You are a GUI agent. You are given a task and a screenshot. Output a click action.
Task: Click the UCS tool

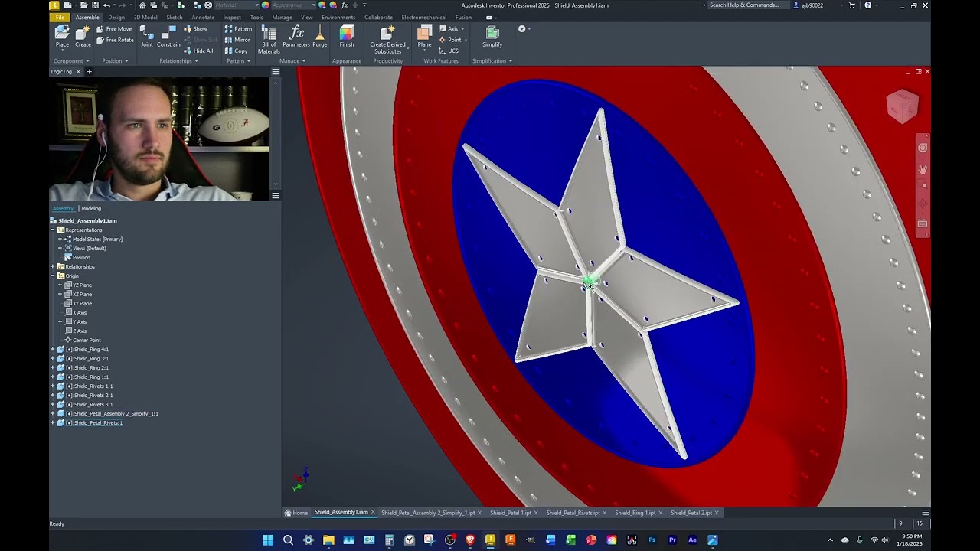tap(449, 51)
